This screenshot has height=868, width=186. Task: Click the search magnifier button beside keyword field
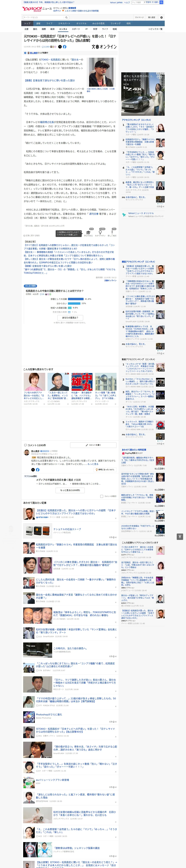pyautogui.click(x=66, y=17)
